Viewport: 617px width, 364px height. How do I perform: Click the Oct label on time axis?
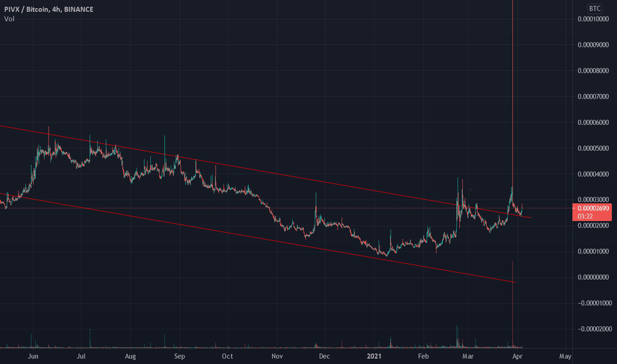click(x=228, y=356)
